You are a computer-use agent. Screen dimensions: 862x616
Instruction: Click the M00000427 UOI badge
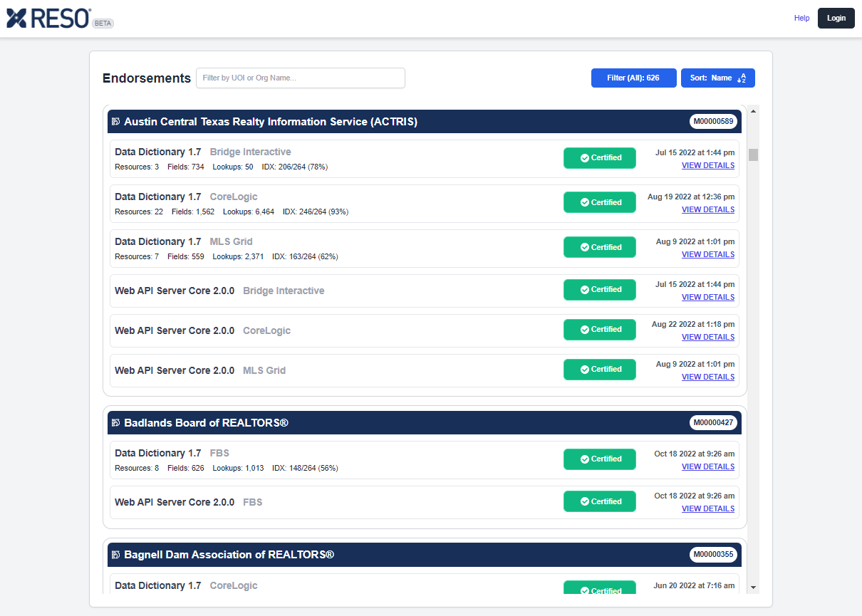pyautogui.click(x=713, y=423)
